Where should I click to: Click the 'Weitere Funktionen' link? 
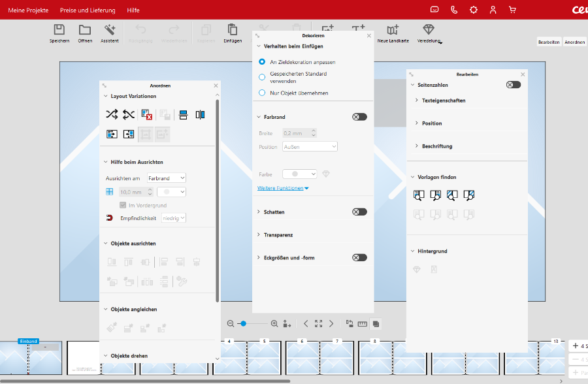click(x=283, y=188)
